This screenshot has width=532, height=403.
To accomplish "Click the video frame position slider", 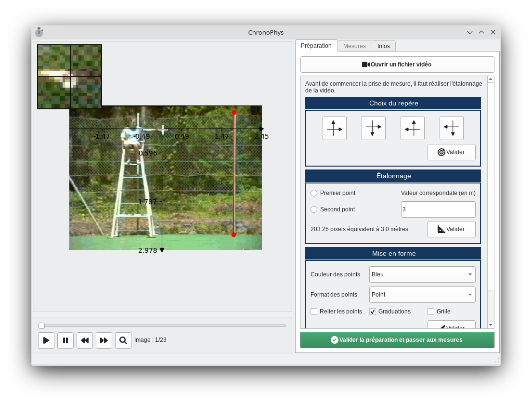I will coord(164,326).
